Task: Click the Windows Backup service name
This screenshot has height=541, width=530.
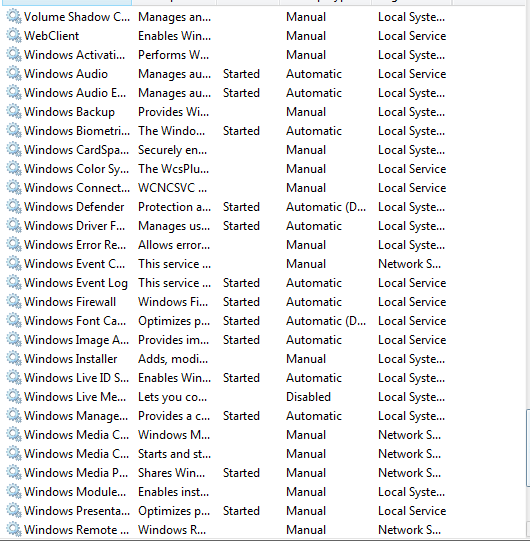Action: [69, 112]
